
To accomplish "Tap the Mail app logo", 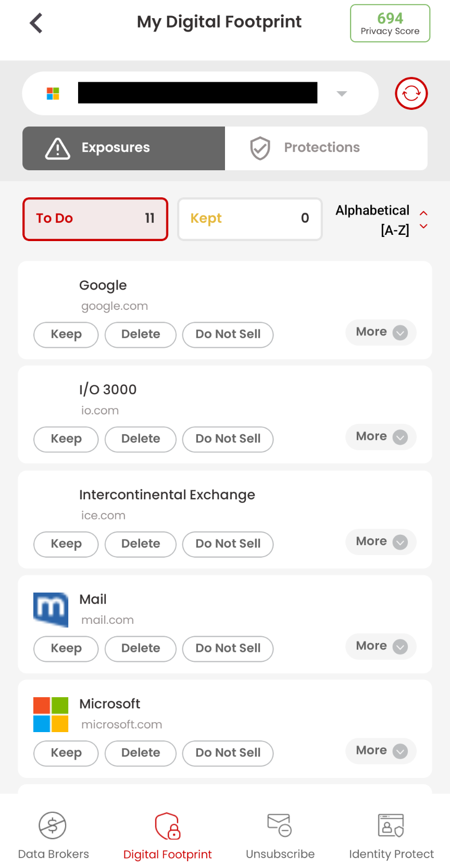I will (51, 610).
